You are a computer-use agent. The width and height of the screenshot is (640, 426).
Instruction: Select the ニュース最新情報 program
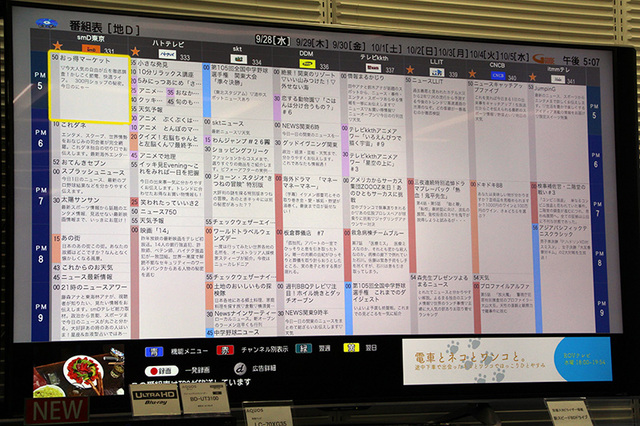point(90,277)
